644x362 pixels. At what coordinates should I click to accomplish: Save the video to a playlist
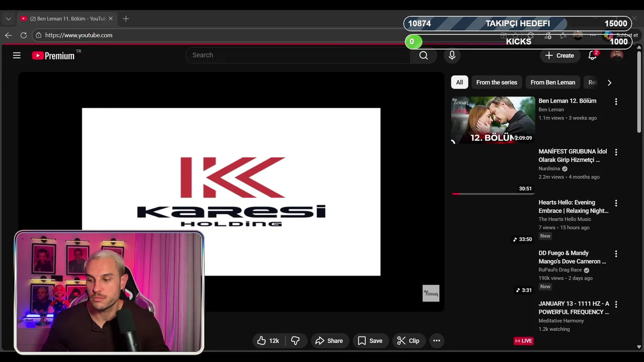click(x=370, y=341)
